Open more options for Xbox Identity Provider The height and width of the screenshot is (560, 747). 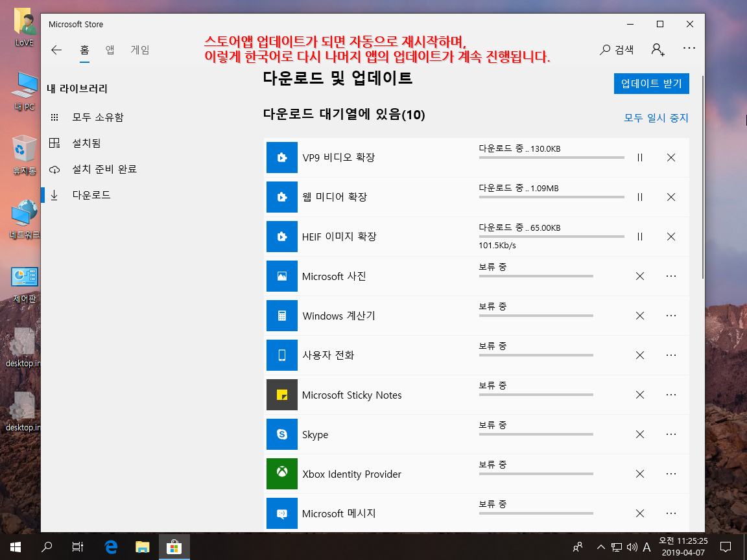tap(670, 474)
